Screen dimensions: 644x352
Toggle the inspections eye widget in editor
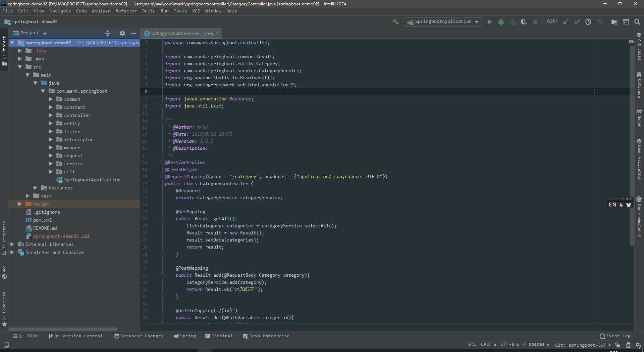pos(631,42)
